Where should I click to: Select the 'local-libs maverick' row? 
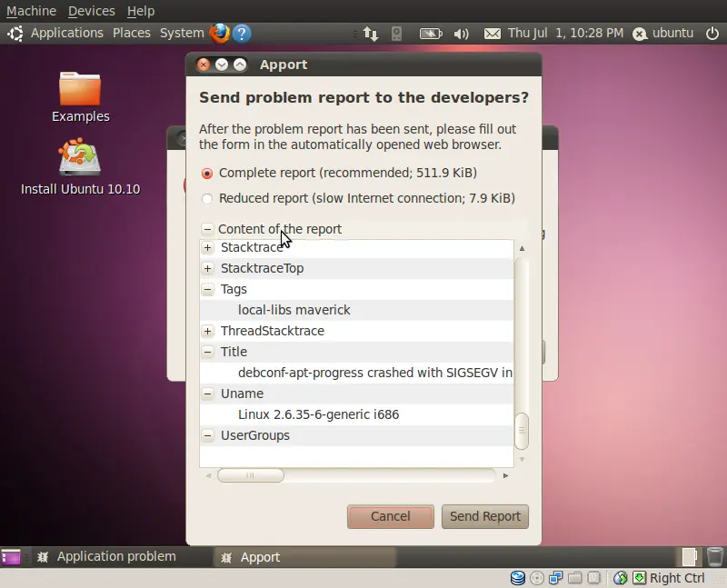click(x=356, y=310)
